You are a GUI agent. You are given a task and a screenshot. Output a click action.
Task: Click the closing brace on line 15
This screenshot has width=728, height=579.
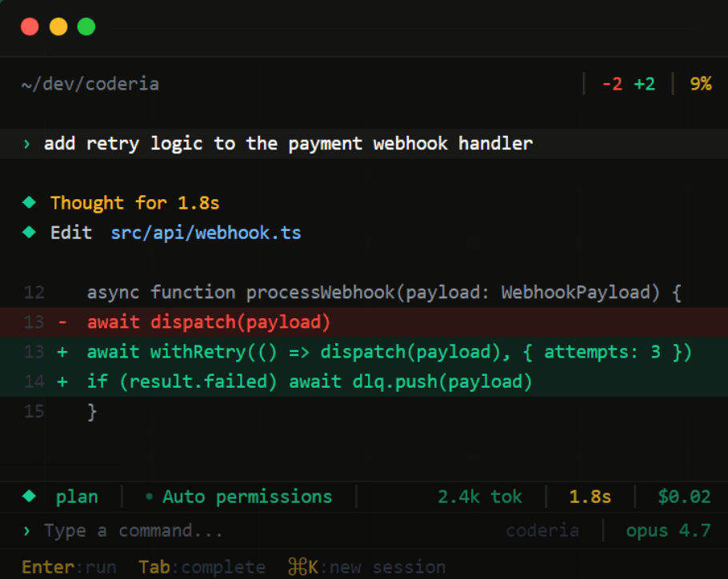pos(92,412)
